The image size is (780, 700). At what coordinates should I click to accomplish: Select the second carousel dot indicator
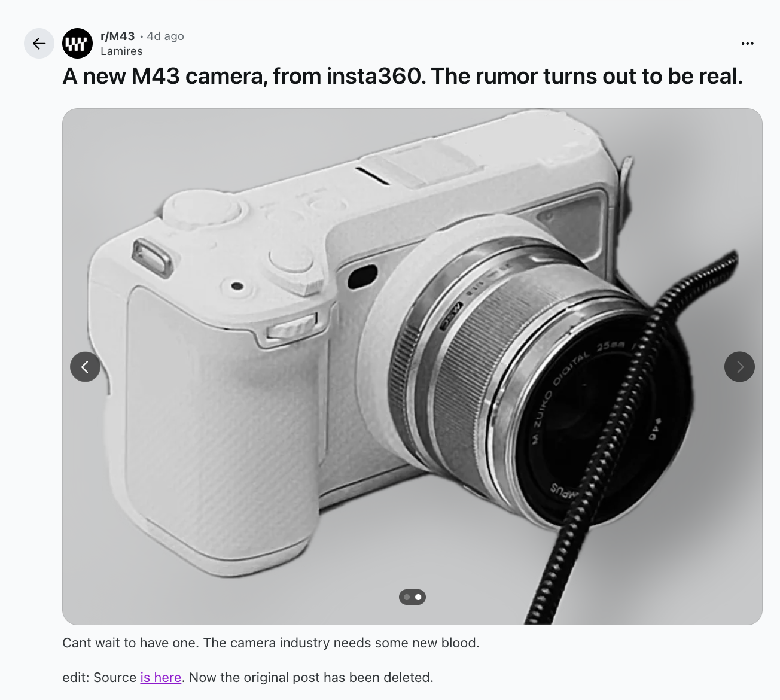(418, 597)
